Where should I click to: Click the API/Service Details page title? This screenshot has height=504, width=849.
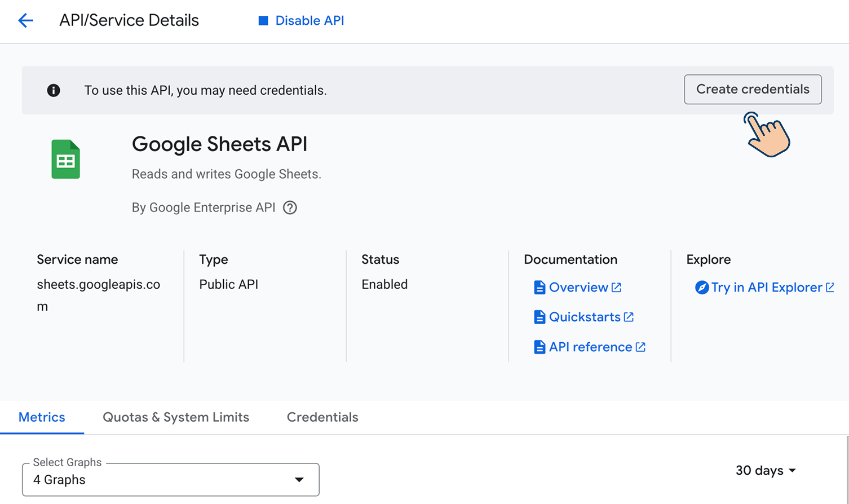click(129, 20)
